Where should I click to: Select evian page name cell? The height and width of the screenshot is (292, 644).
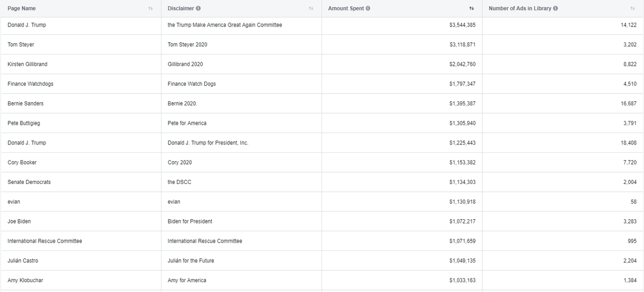pyautogui.click(x=14, y=202)
